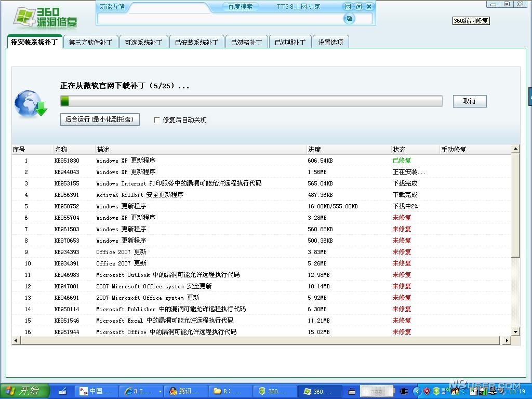532x399 pixels.
Task: Switch to 第三方软件补丁 tab
Action: pos(90,42)
